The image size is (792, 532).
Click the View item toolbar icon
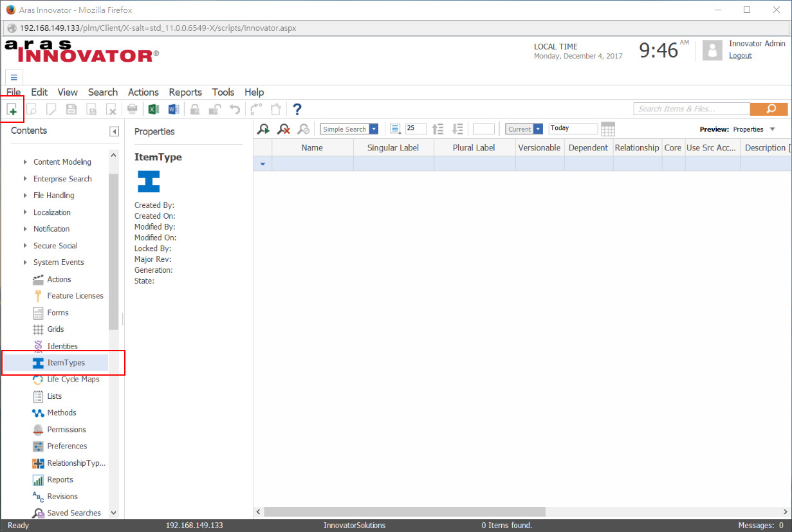[31, 109]
